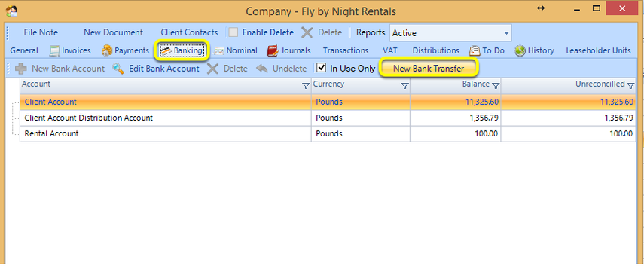Click the Account column header
The image size is (644, 272).
click(x=166, y=85)
